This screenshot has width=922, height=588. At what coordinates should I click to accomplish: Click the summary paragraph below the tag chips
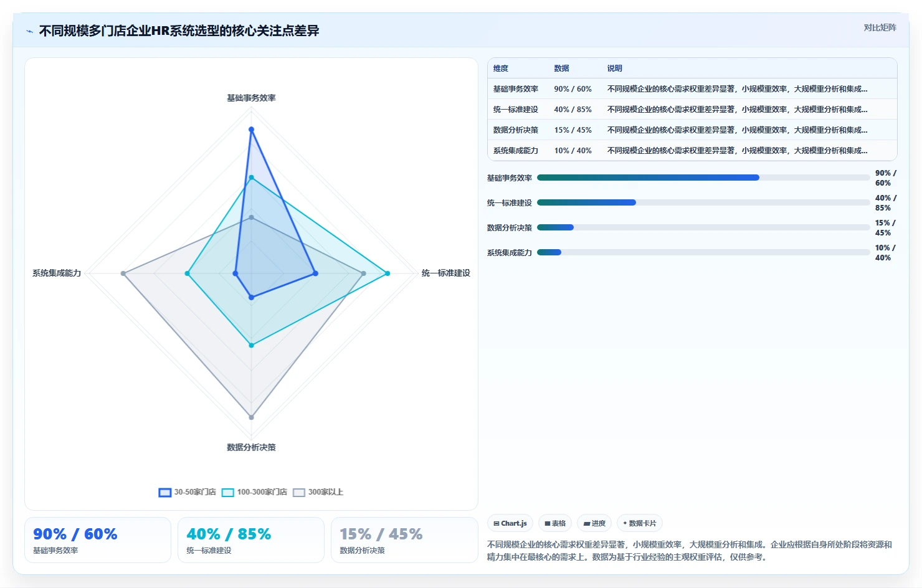pos(690,551)
